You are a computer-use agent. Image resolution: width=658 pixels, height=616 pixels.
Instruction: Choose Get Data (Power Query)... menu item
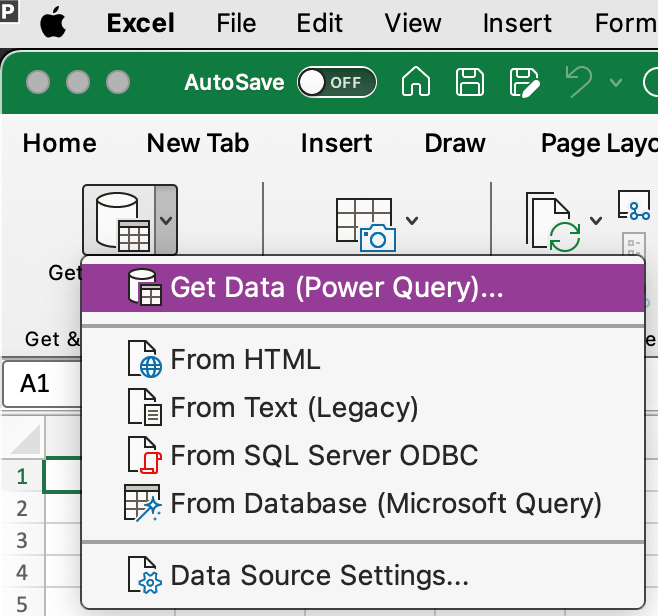point(363,288)
